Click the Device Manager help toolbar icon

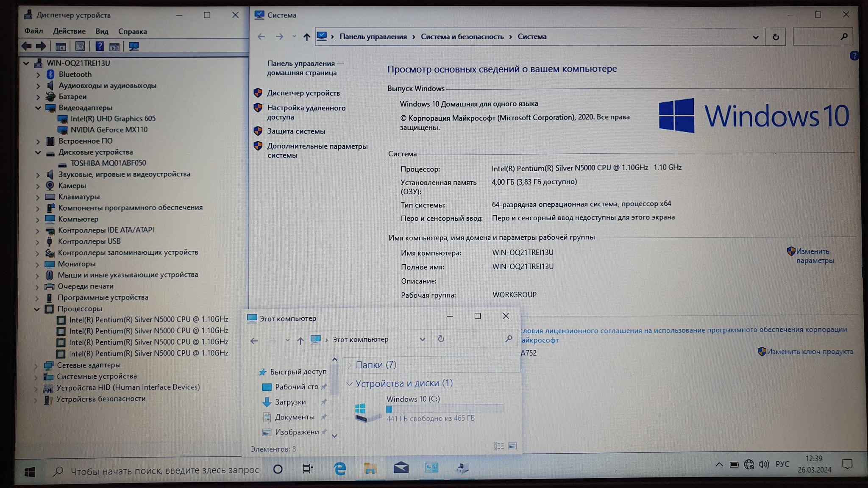point(99,46)
